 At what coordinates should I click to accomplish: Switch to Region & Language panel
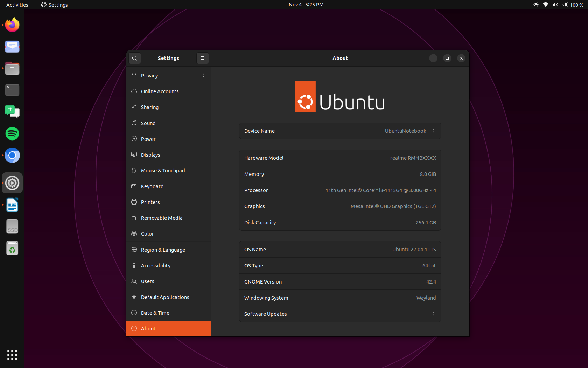click(x=163, y=250)
